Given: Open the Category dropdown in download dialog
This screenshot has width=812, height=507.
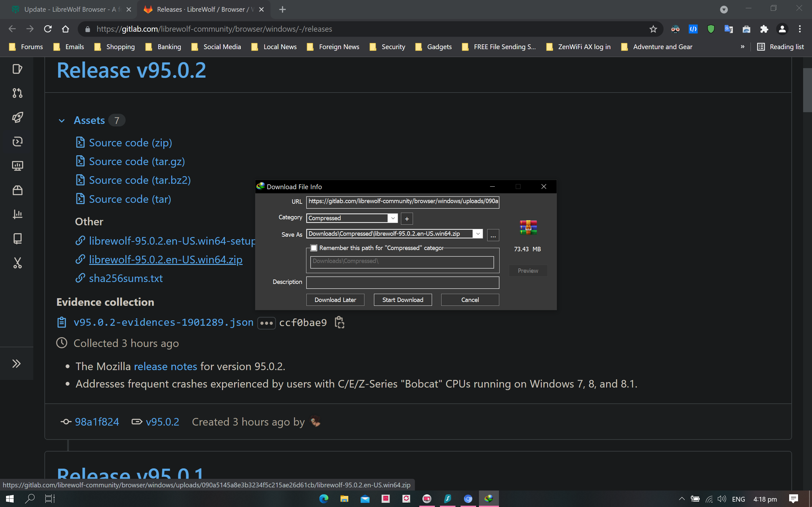Looking at the screenshot, I should pyautogui.click(x=393, y=218).
